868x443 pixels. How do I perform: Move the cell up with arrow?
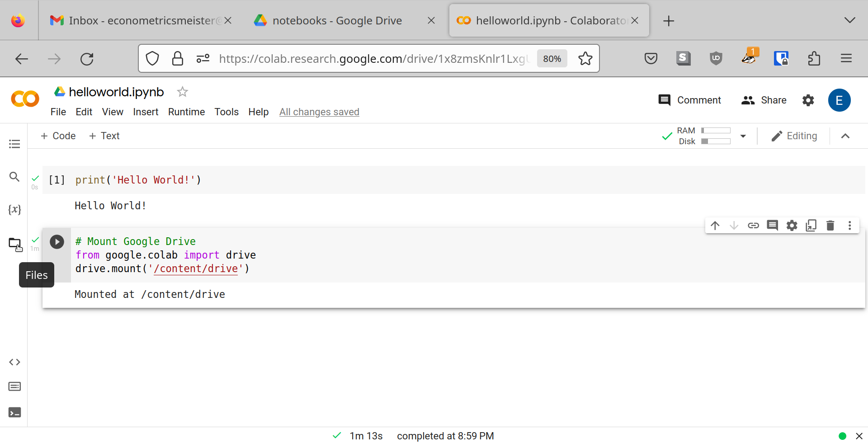point(715,225)
